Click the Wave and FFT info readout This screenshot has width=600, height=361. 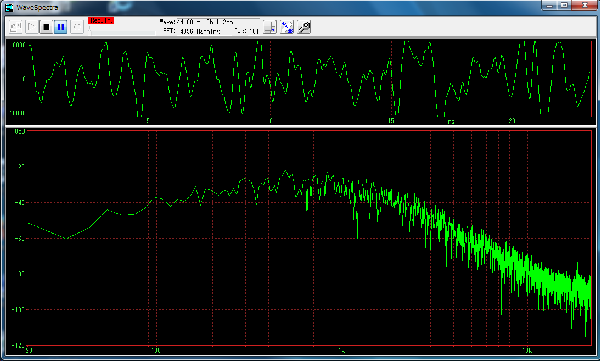tap(210, 26)
